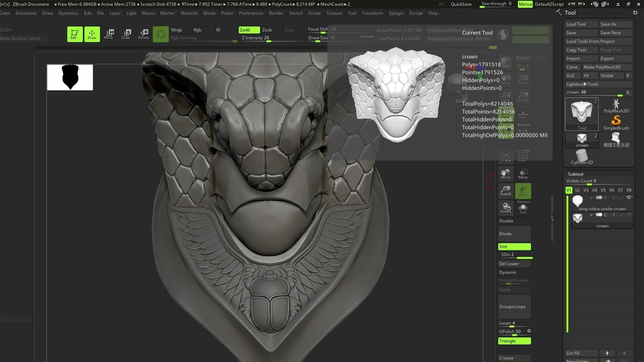Viewport: 644px width, 362px height.
Task: Expand the Subtool palette section
Action: (576, 174)
